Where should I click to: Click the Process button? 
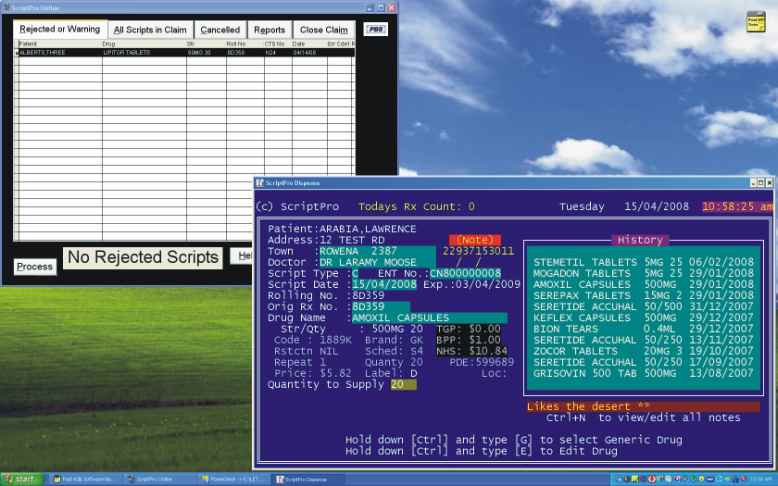click(x=35, y=267)
